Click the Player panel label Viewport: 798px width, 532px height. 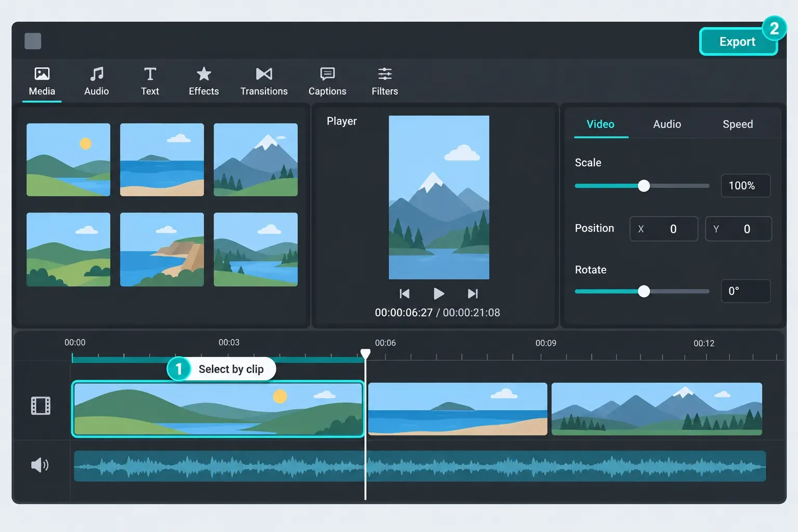342,121
